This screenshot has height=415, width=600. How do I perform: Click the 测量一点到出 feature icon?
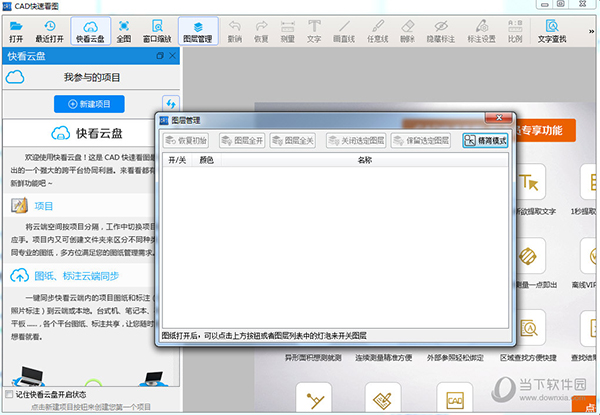pyautogui.click(x=530, y=256)
